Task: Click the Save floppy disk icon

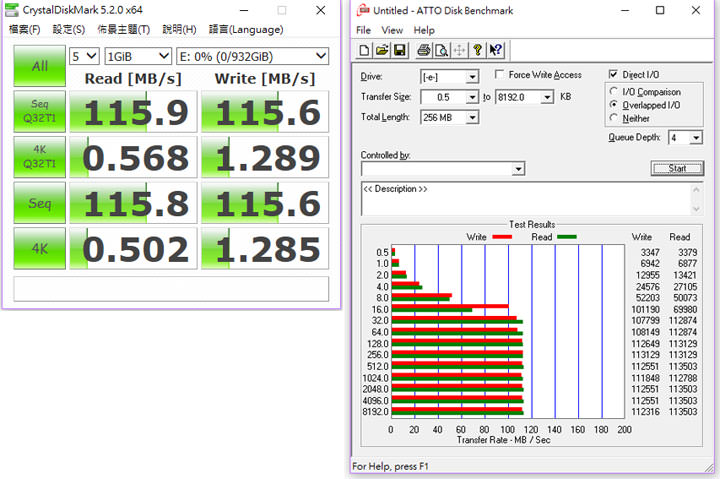Action: tap(399, 50)
